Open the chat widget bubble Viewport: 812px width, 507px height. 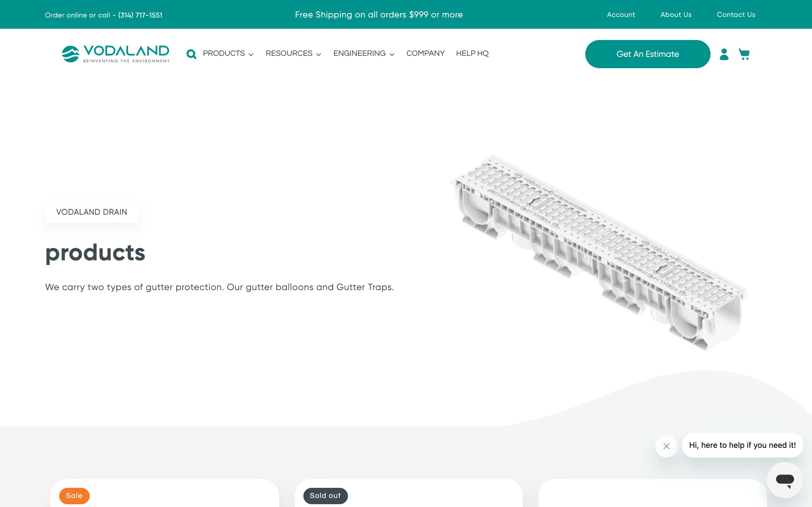[784, 480]
